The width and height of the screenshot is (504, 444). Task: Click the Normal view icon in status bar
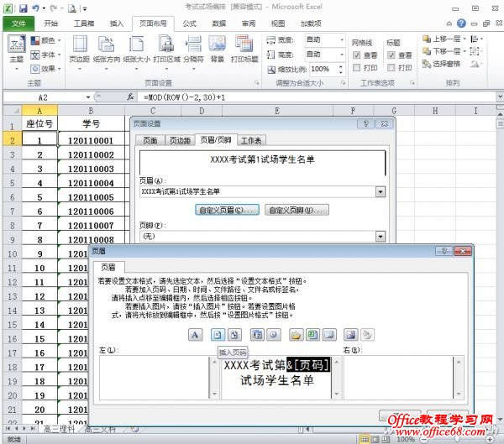point(365,439)
